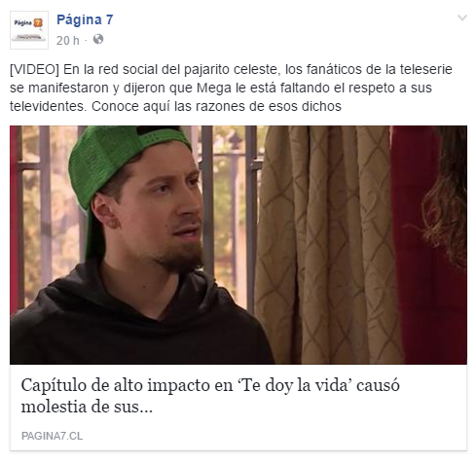Click the truncated headline ellipsis

tap(145, 408)
